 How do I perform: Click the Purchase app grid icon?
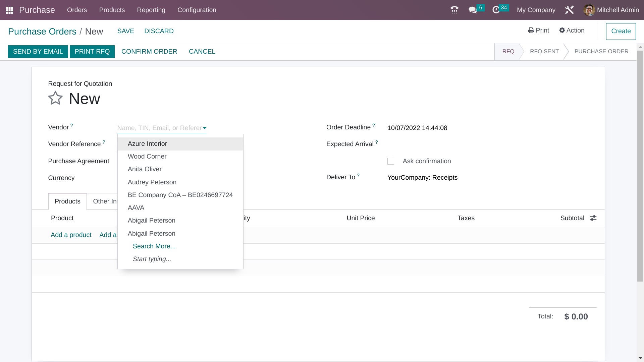click(8, 10)
